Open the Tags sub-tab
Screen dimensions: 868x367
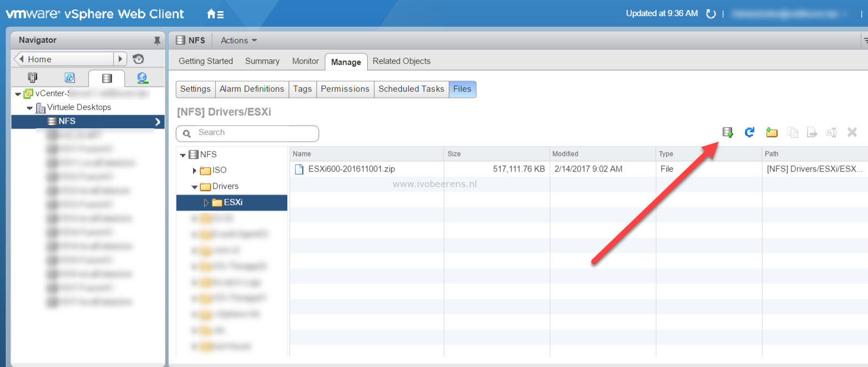(x=302, y=89)
